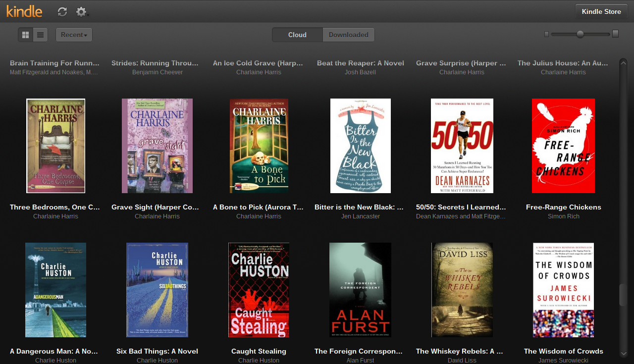This screenshot has height=364, width=634.
Task: Click the title "Brain Training For Runn..."
Action: (55, 63)
